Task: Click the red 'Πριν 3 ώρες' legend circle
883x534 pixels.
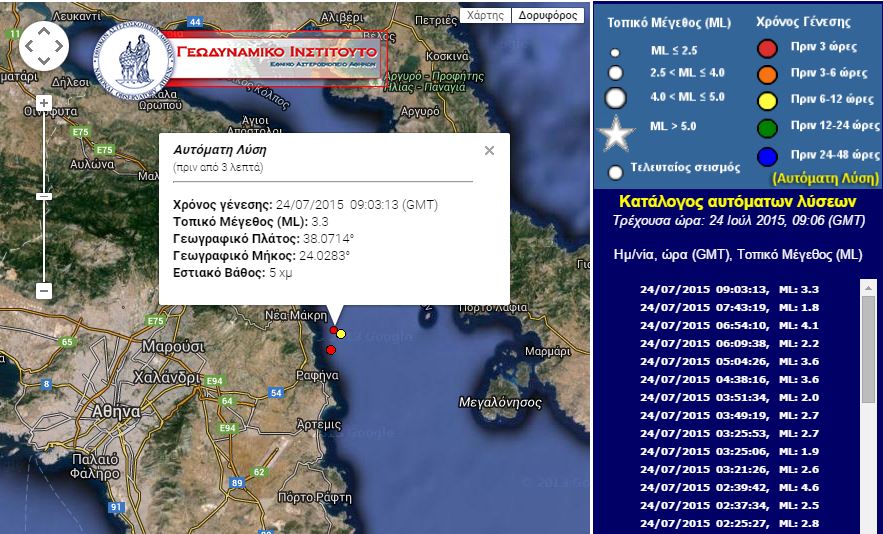Action: pyautogui.click(x=767, y=49)
